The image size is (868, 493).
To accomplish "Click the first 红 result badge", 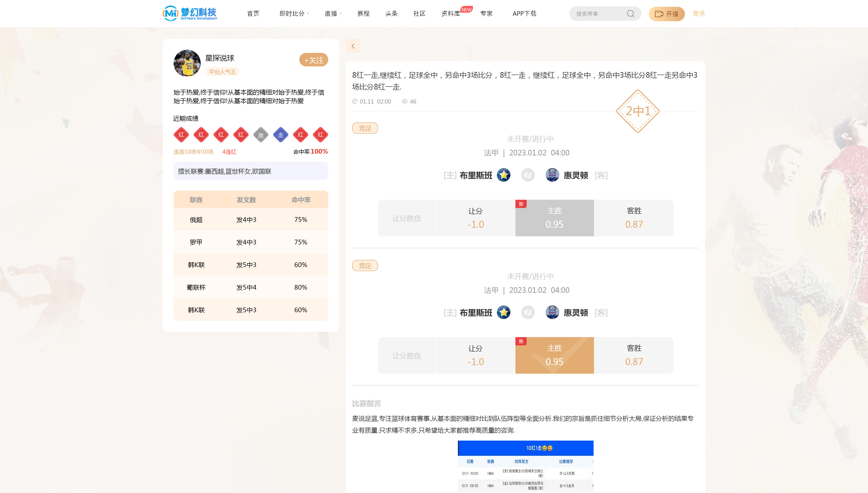I will click(x=181, y=135).
